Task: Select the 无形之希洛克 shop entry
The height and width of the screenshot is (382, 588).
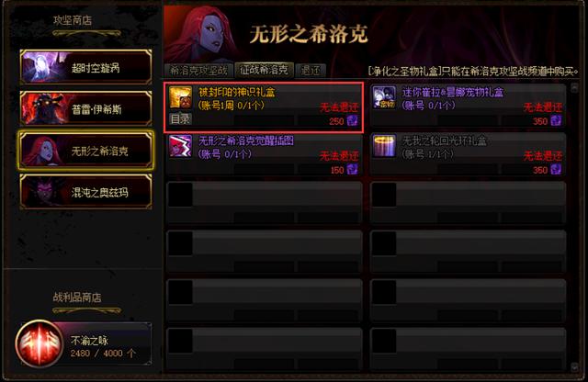Action: pyautogui.click(x=85, y=151)
